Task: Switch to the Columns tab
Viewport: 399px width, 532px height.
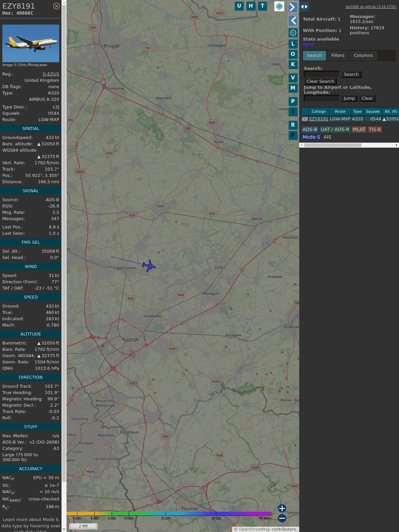Action: pos(363,56)
